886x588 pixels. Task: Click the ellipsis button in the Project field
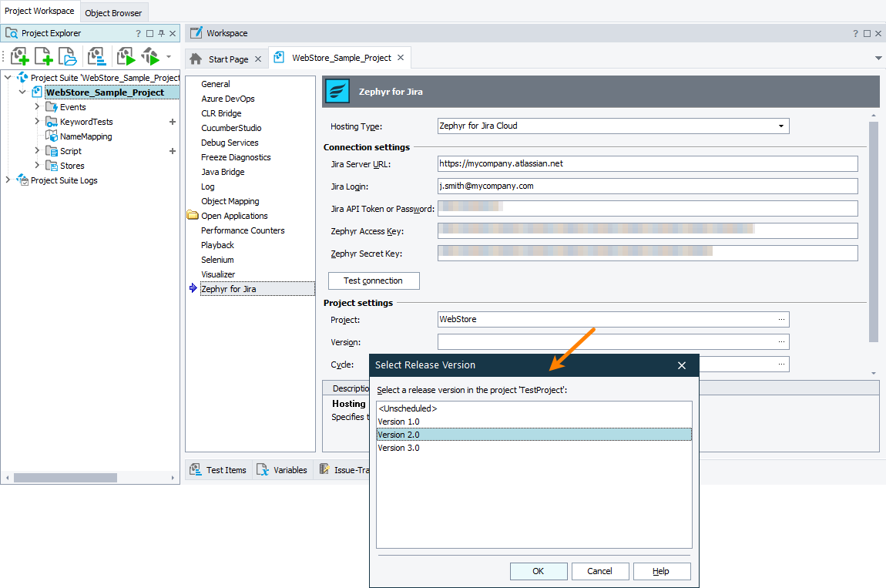point(781,320)
